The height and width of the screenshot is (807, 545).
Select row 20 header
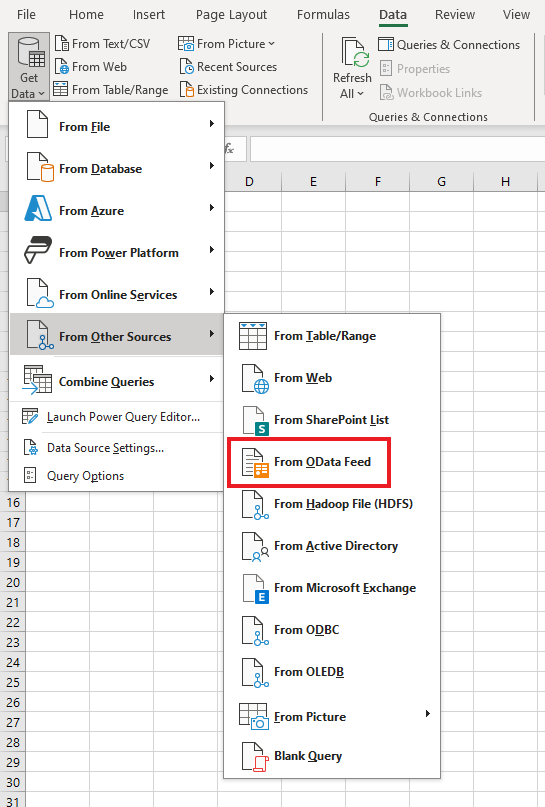click(13, 582)
